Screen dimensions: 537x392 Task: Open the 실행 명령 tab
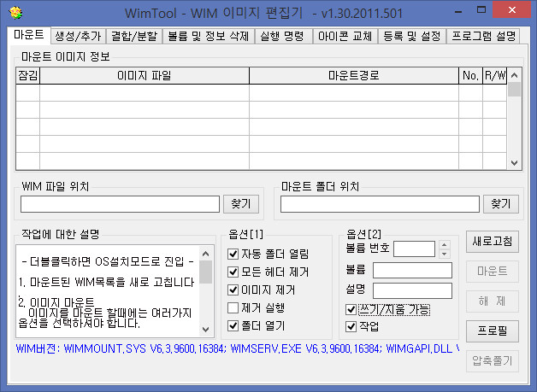[283, 36]
